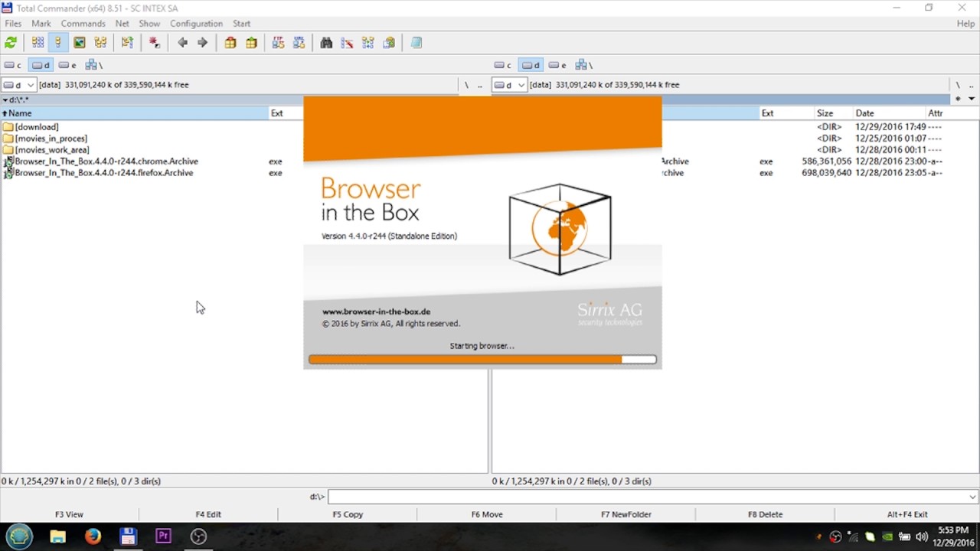The height and width of the screenshot is (551, 980).
Task: Go to parent directory in left panel
Action: 480,85
